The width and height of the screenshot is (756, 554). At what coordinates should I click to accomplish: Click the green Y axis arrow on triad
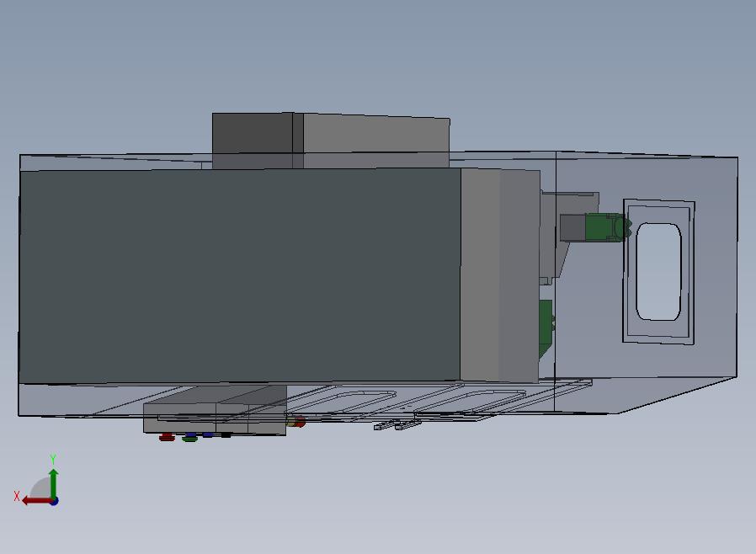coord(53,482)
